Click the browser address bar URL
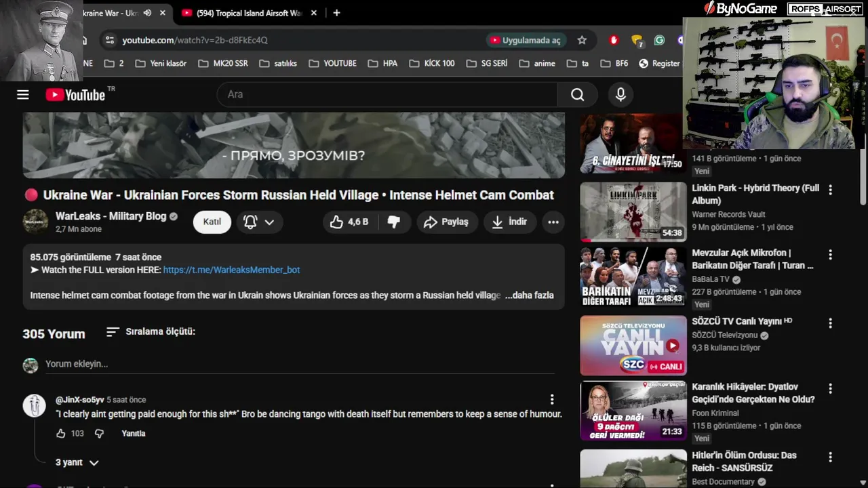 (x=195, y=40)
